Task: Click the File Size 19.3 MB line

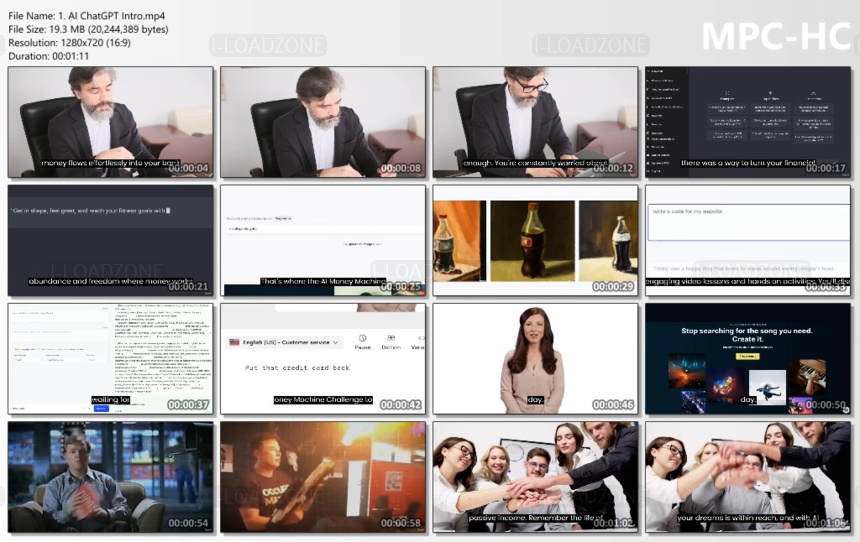Action: 88,29
